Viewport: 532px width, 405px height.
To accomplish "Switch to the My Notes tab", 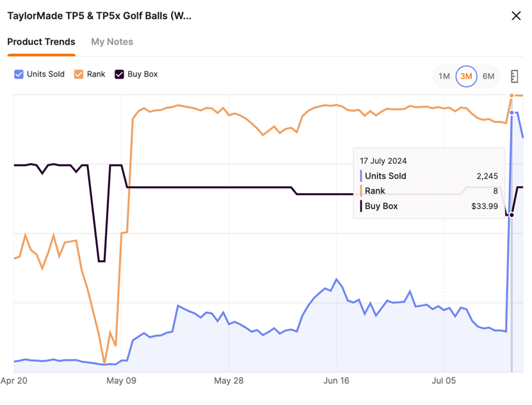I will [x=112, y=42].
